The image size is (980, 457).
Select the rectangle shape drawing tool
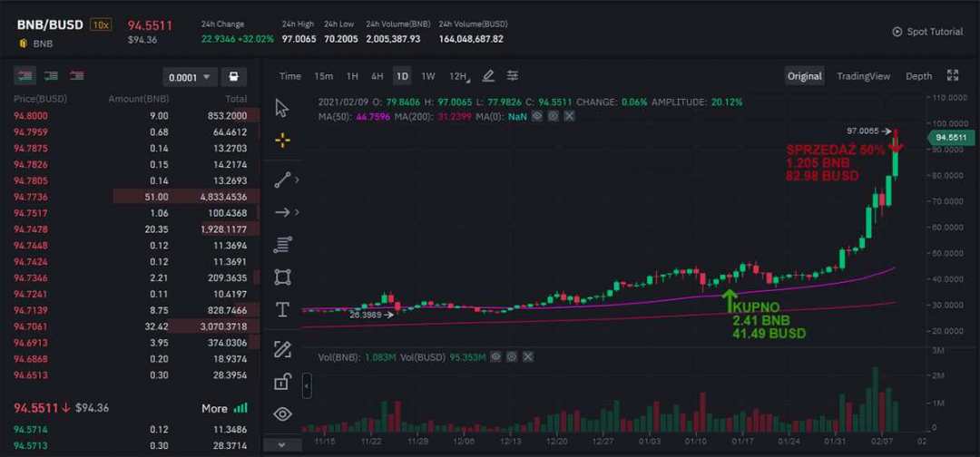[x=282, y=277]
